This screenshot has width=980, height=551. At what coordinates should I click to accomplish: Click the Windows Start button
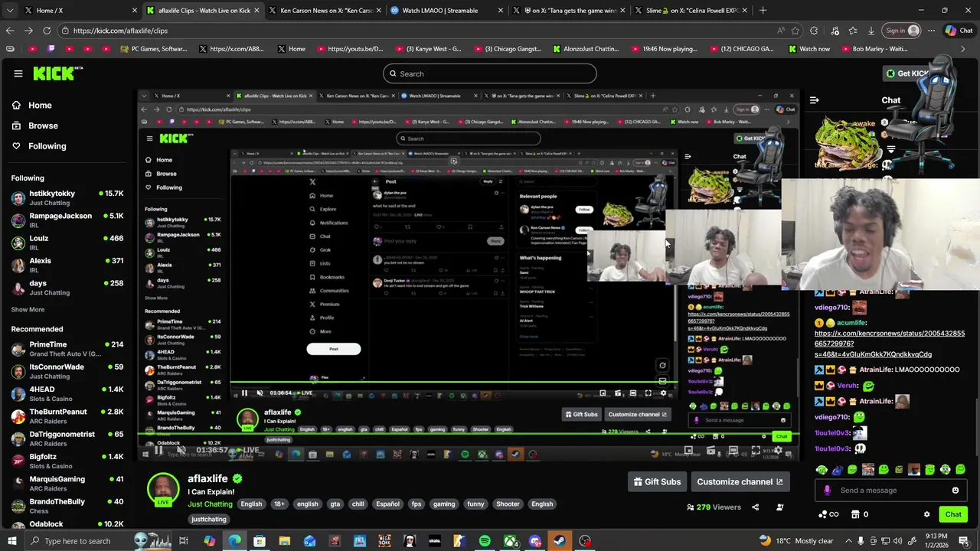11,541
